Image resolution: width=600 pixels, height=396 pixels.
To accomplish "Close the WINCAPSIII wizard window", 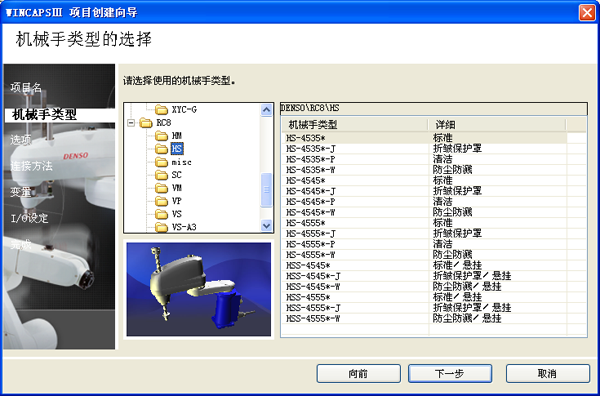I will coord(587,12).
